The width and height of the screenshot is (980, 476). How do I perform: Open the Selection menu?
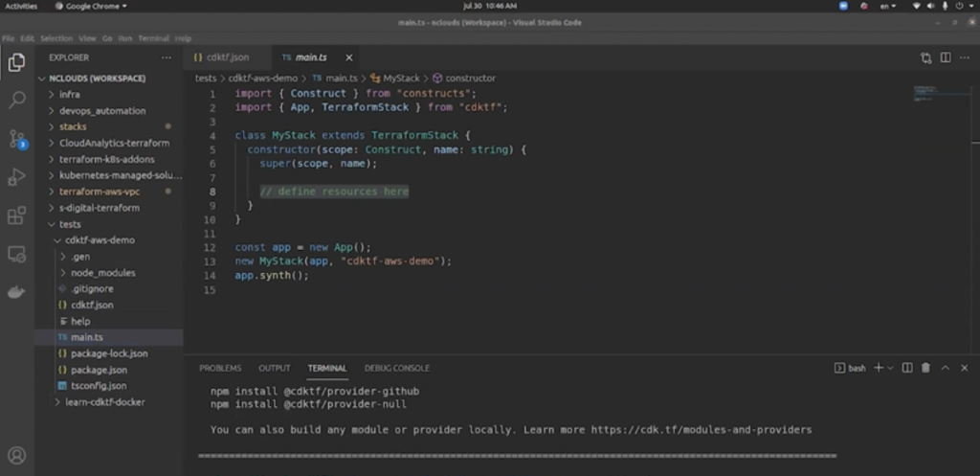tap(56, 38)
